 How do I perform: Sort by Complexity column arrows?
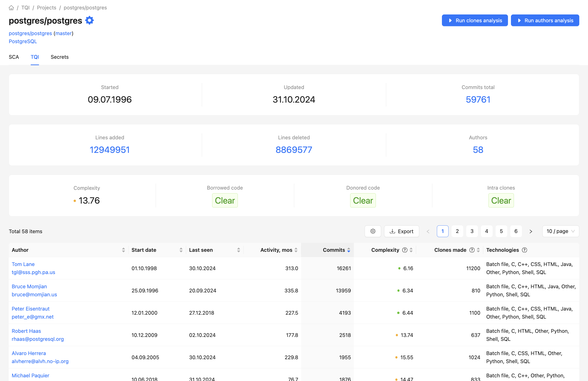[411, 250]
